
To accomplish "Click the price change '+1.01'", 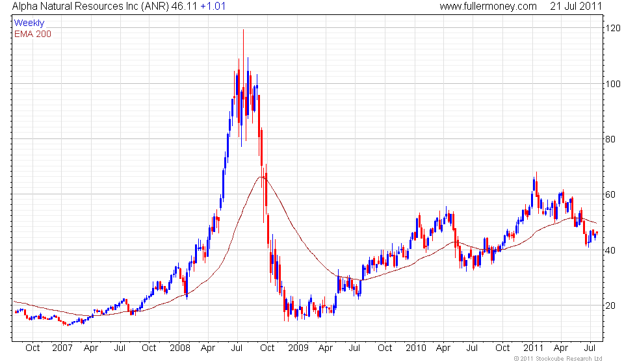I will tap(213, 6).
